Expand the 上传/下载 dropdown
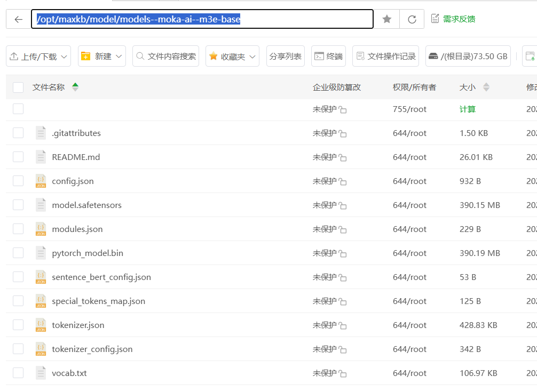 point(38,55)
